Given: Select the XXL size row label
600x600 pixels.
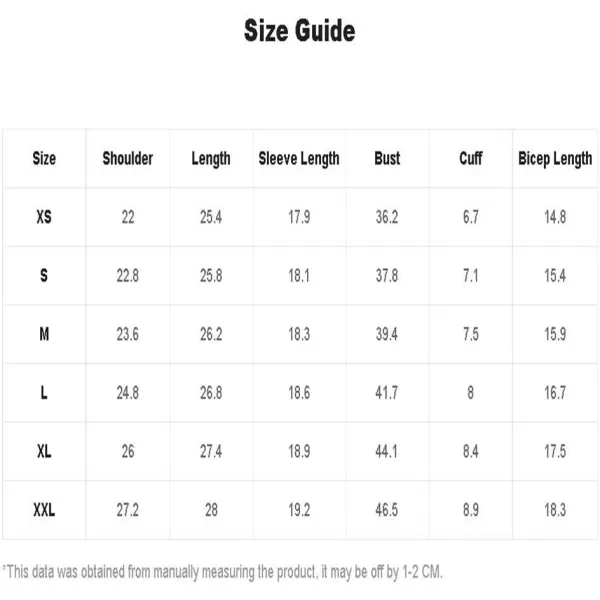Looking at the screenshot, I should pyautogui.click(x=44, y=510).
